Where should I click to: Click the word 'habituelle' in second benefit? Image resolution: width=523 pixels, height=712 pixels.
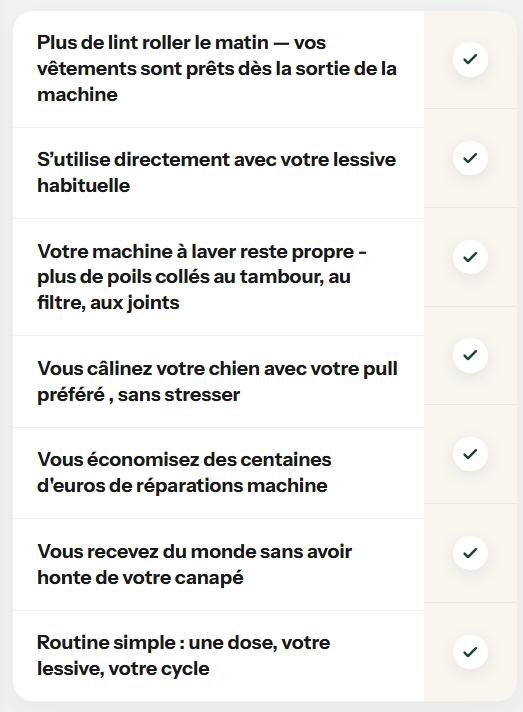click(x=84, y=186)
